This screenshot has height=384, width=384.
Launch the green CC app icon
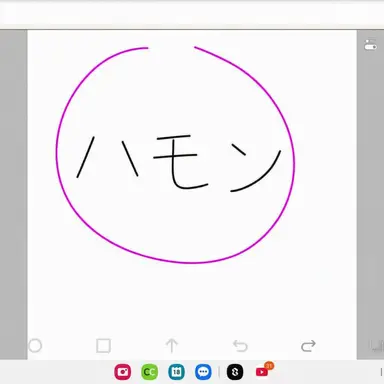coord(149,372)
